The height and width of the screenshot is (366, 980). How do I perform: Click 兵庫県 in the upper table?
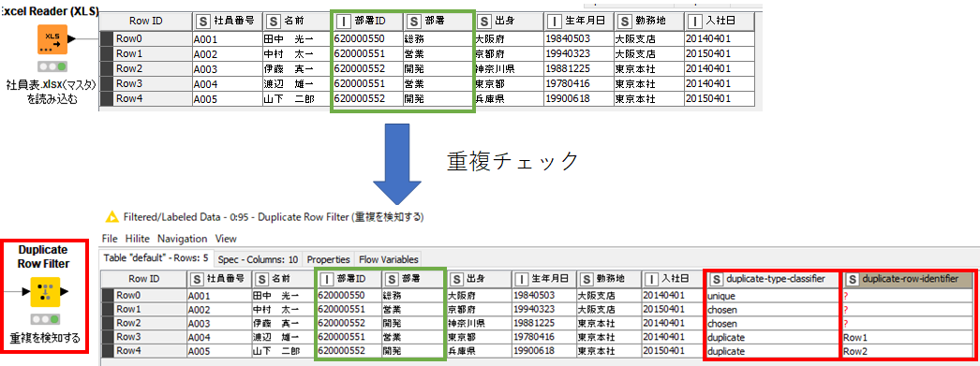(508, 98)
